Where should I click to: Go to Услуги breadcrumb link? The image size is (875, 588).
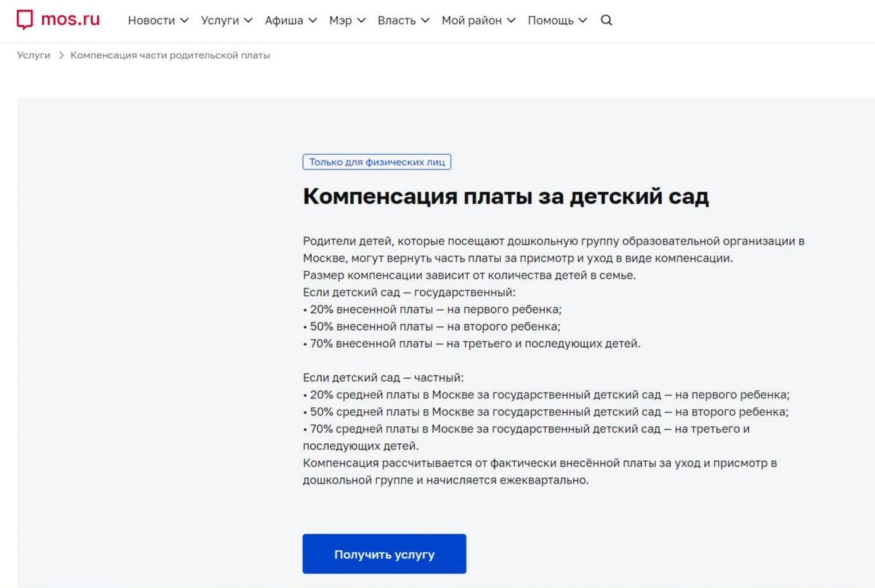point(34,55)
